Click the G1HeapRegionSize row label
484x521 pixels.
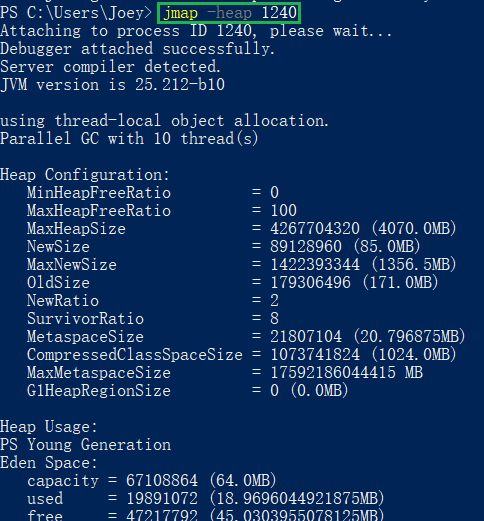tap(99, 391)
